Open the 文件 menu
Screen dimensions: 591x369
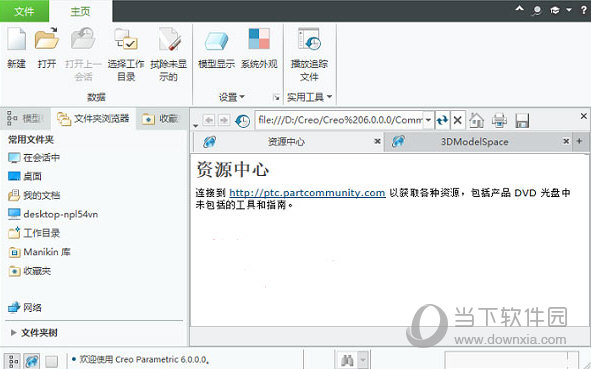(24, 11)
